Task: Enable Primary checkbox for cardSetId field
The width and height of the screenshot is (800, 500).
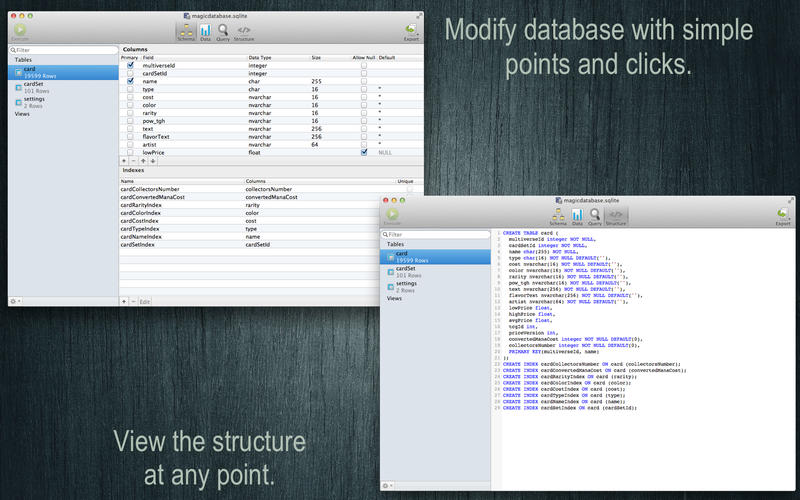Action: pyautogui.click(x=130, y=73)
